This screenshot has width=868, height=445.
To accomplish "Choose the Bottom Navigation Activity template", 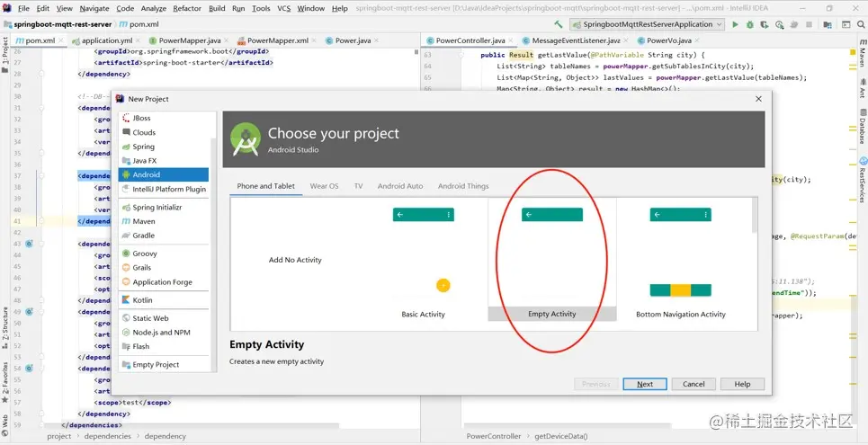I will point(681,260).
